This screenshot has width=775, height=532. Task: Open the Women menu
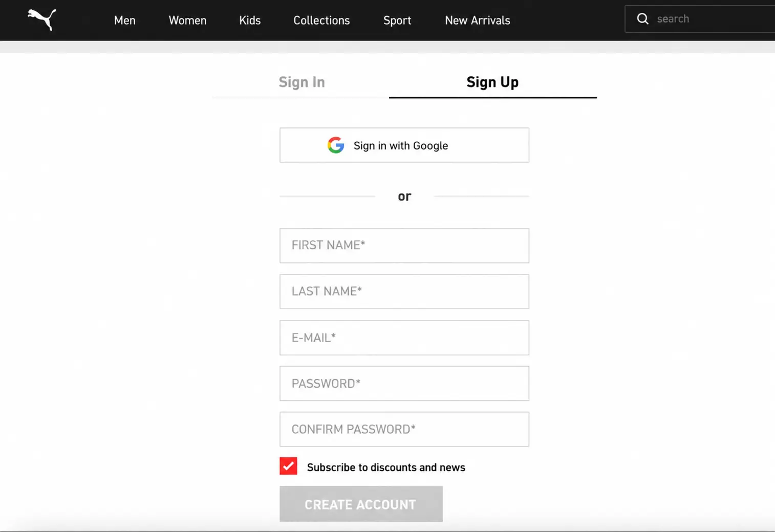[x=188, y=20]
